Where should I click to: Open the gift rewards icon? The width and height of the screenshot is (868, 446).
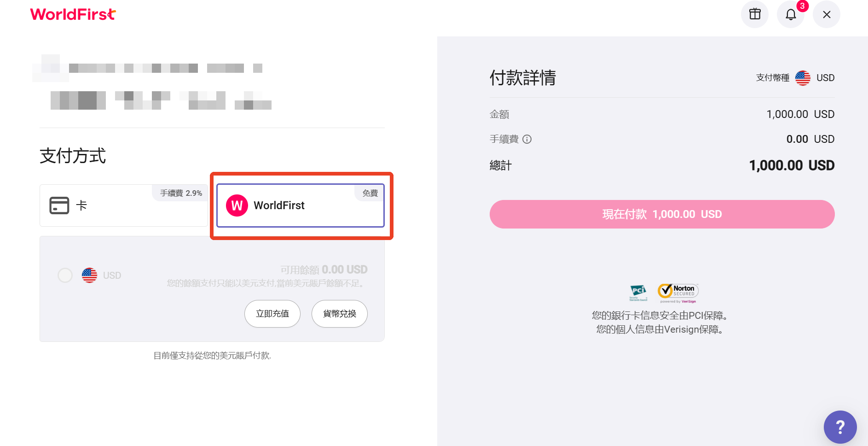(755, 14)
